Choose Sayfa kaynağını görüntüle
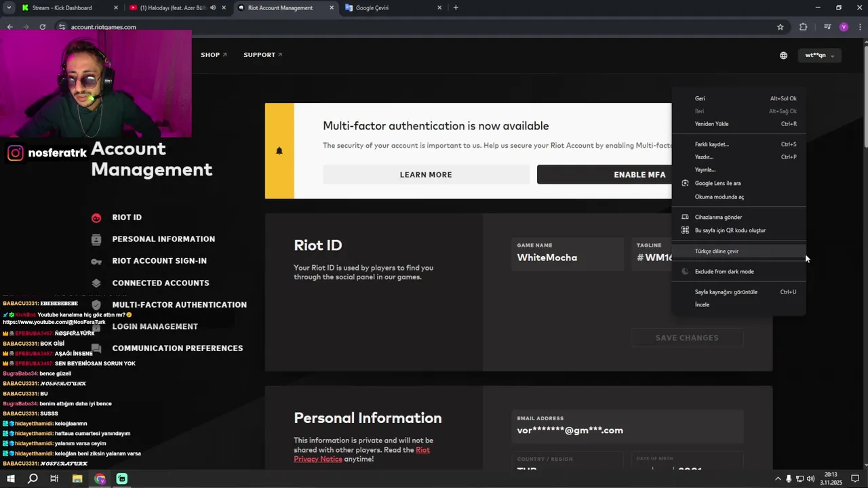The image size is (868, 488). tap(738, 292)
